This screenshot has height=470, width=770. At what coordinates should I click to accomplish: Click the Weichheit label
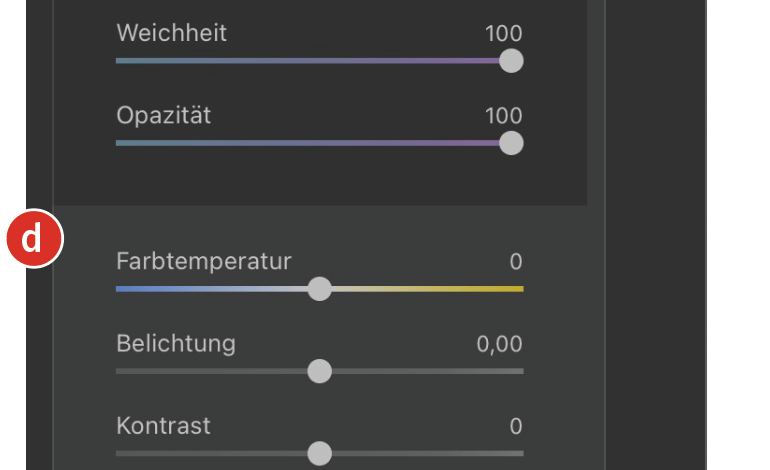171,33
